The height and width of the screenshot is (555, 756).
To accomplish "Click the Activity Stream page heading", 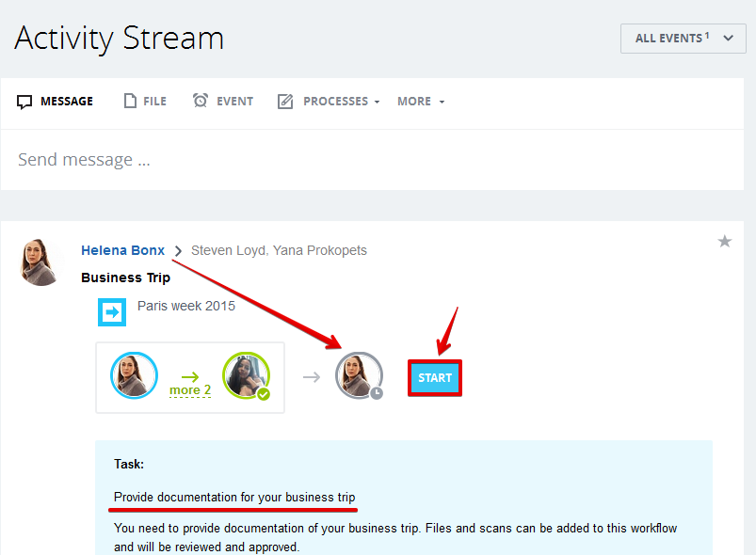I will [x=119, y=38].
